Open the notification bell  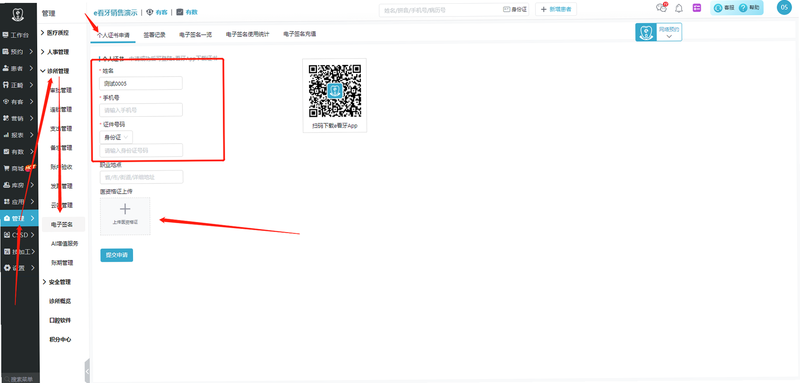pyautogui.click(x=679, y=8)
